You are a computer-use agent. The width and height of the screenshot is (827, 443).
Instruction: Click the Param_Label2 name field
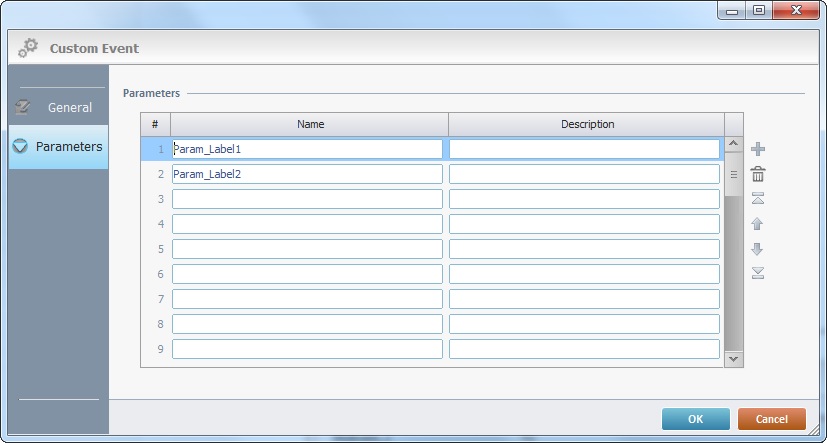(307, 174)
